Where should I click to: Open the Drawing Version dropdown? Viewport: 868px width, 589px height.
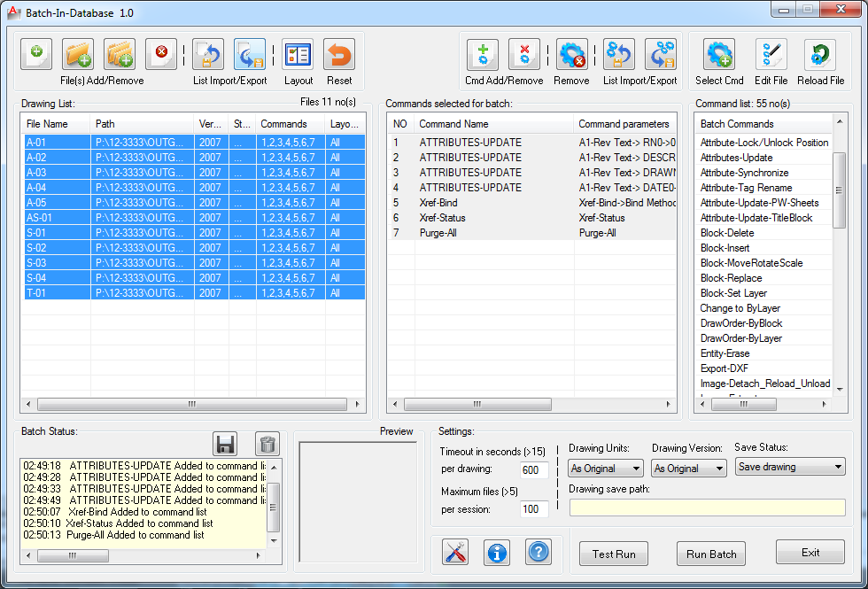[689, 469]
